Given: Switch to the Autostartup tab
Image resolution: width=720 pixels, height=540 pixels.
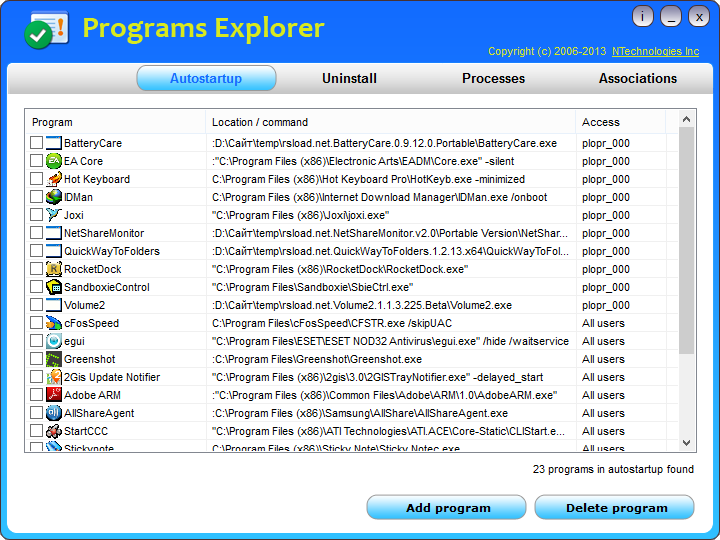Looking at the screenshot, I should [206, 78].
